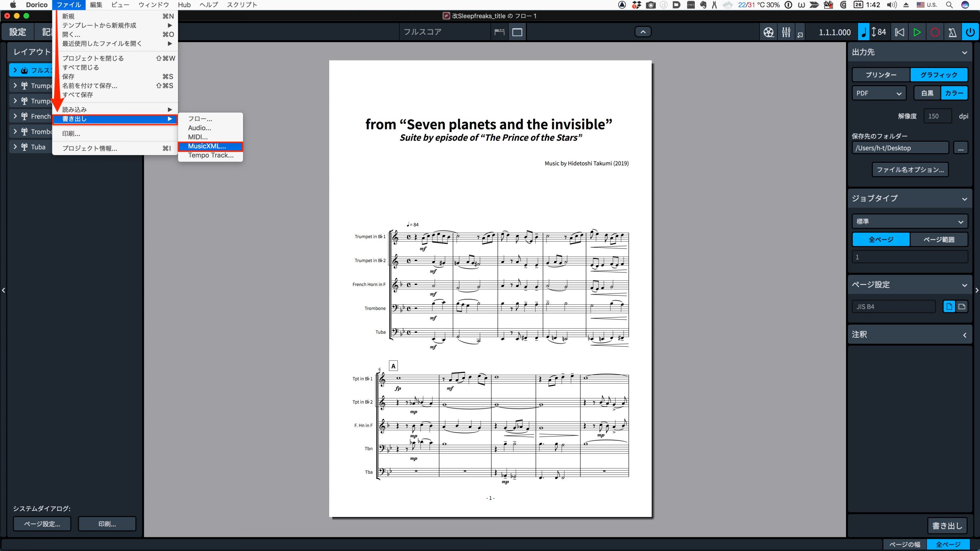Click the French Horn player icon

click(24, 116)
